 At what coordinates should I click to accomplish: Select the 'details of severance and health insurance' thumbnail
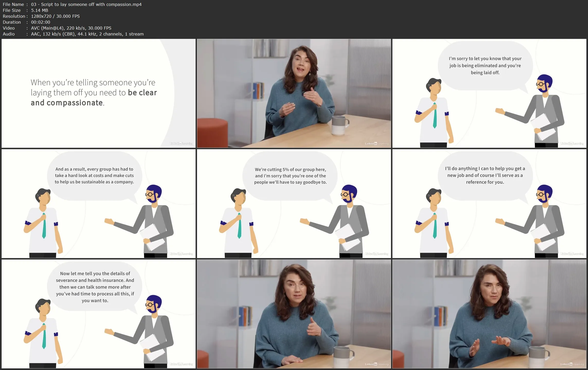[x=98, y=314]
